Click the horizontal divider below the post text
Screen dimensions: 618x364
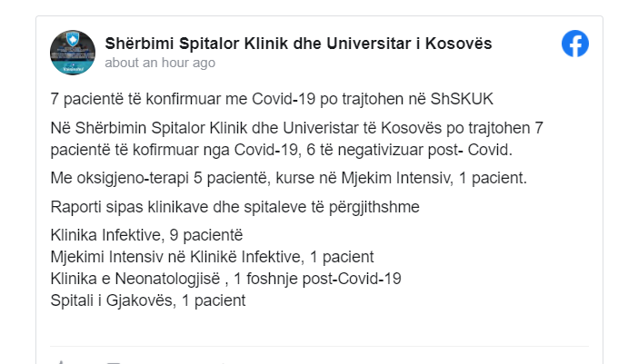pyautogui.click(x=319, y=347)
